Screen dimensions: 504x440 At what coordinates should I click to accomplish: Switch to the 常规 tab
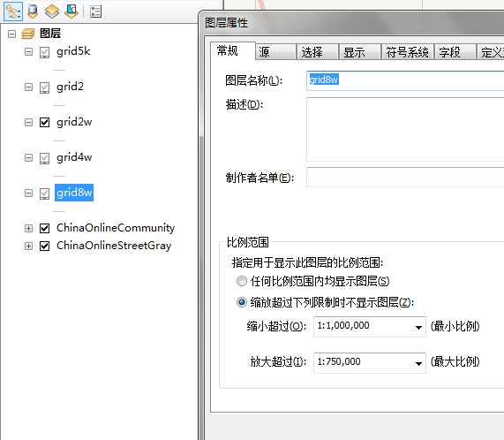[233, 51]
